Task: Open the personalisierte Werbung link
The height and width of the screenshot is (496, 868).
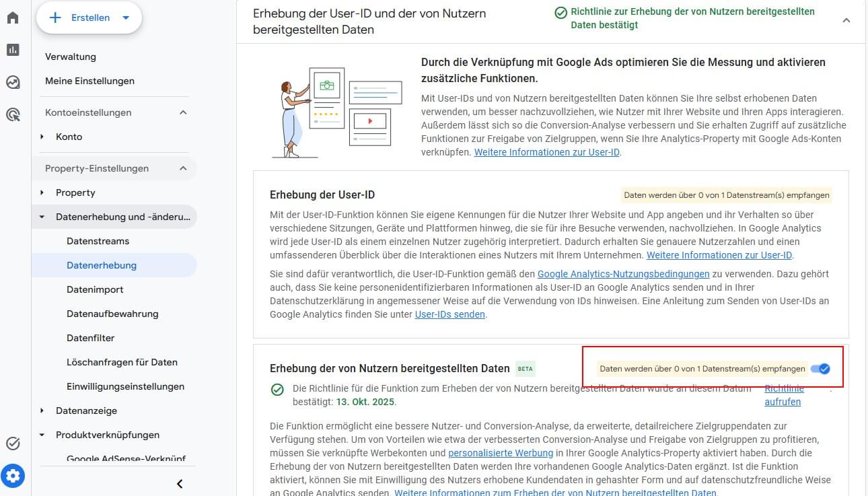Action: [501, 453]
